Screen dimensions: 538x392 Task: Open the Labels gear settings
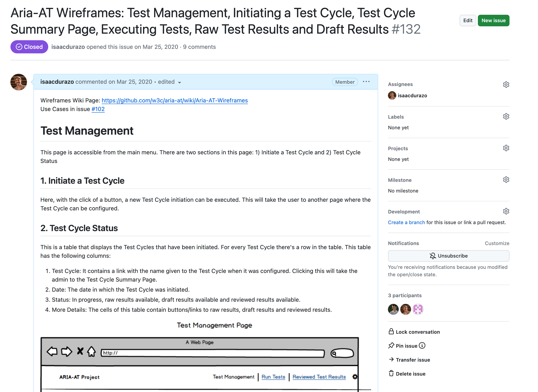click(506, 116)
